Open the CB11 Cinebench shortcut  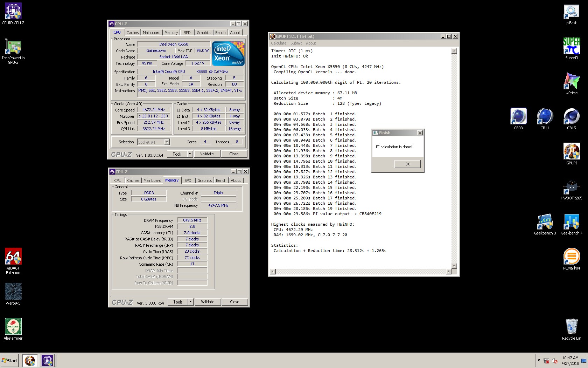pos(545,119)
